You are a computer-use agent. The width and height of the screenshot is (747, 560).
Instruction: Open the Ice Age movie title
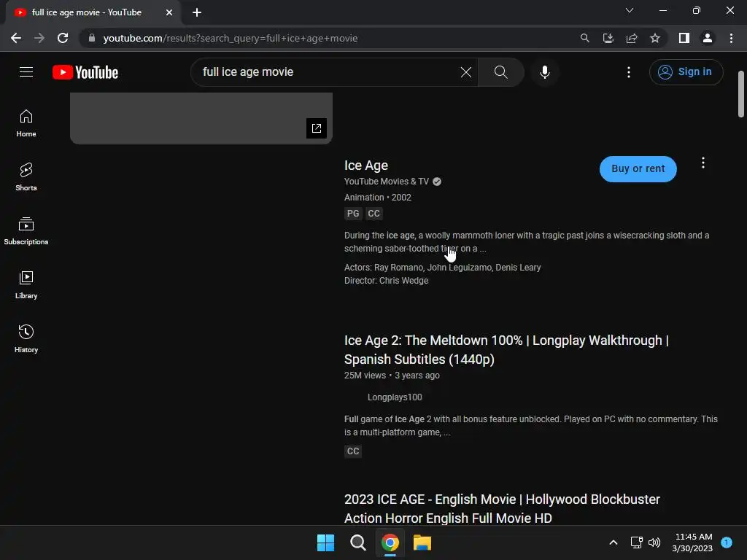(x=366, y=166)
